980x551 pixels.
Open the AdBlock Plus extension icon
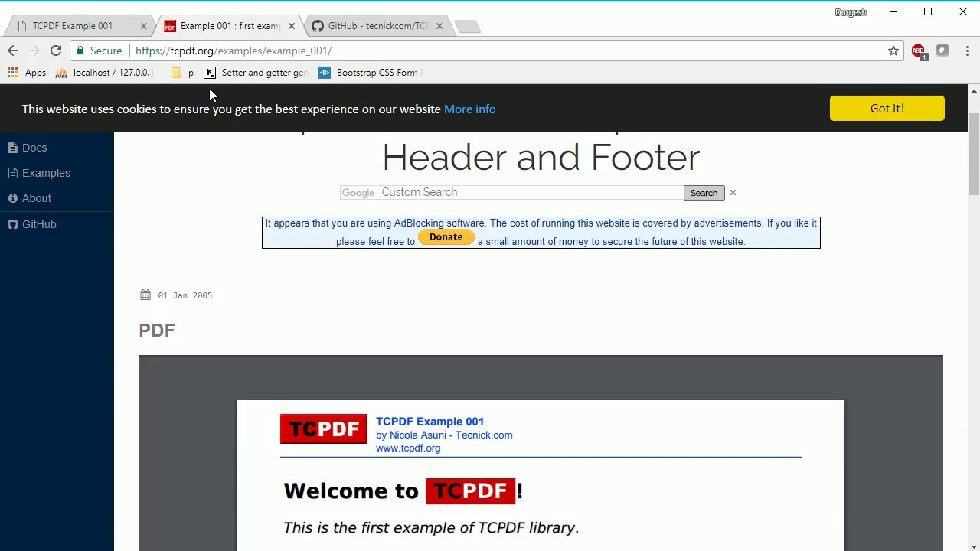tap(919, 51)
